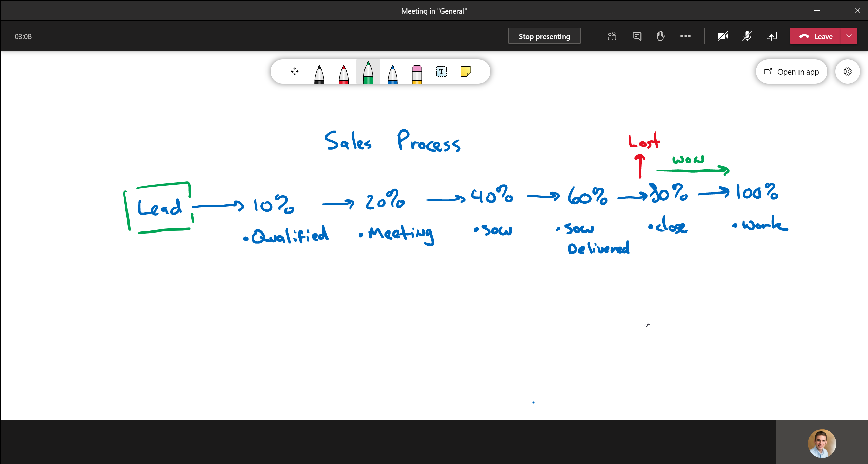Screen dimensions: 868x464
Task: Open the share content tray
Action: pos(771,36)
